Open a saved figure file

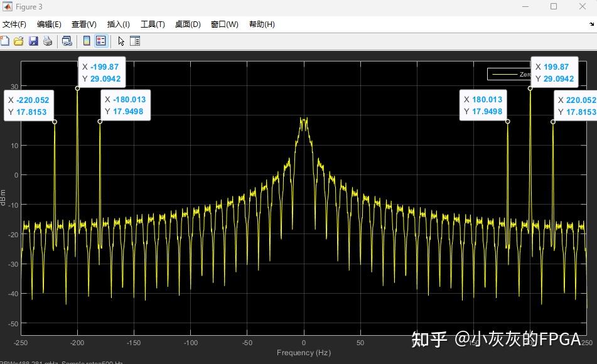tap(19, 41)
